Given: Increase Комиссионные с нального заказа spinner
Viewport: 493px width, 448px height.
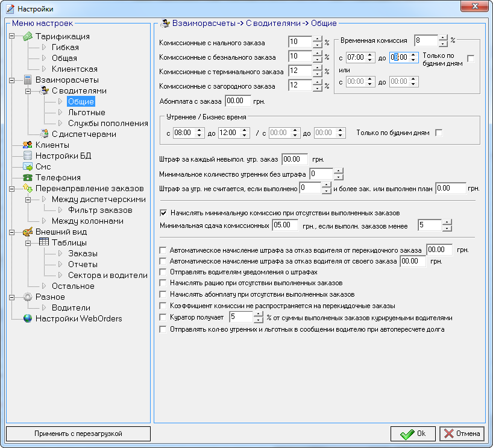Looking at the screenshot, I should (318, 39).
